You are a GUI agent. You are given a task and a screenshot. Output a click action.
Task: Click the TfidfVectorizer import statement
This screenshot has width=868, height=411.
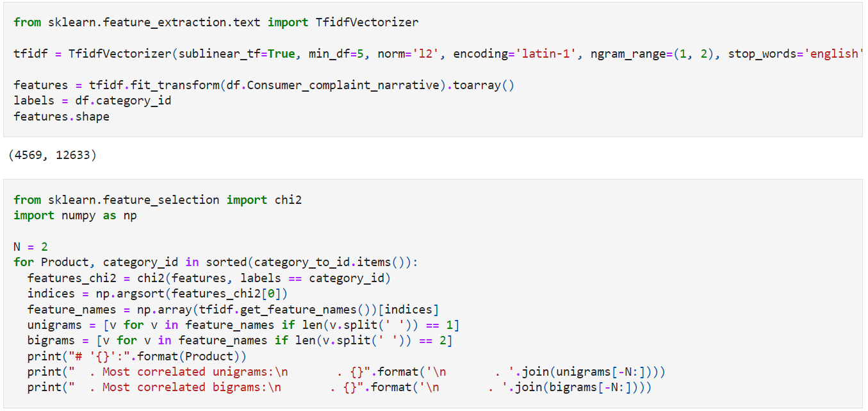215,22
